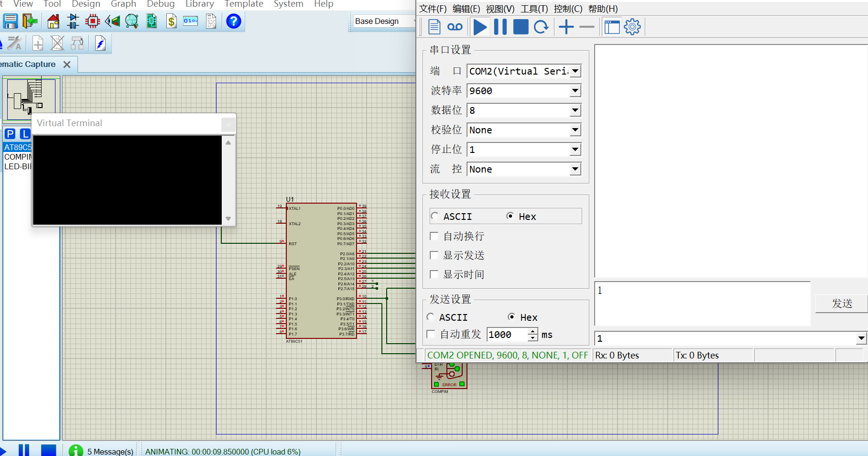Click the Close Project door icon
The image size is (868, 456).
[30, 21]
